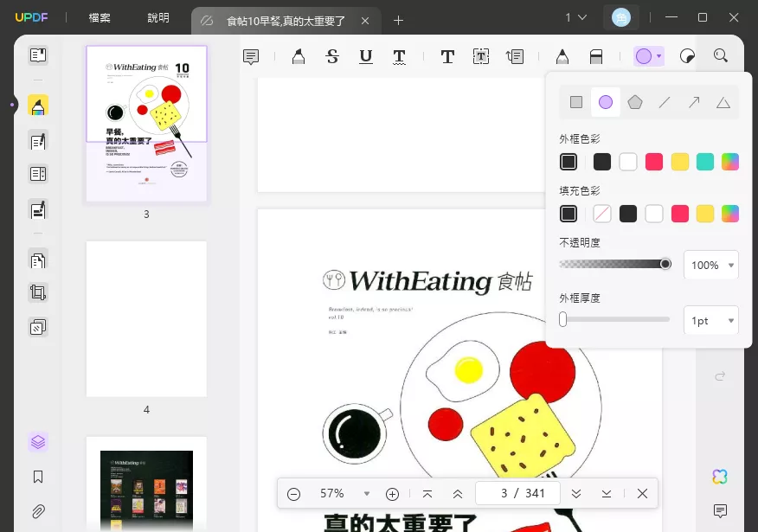Screen dimensions: 758x532
Task: Close the 食帖10早餐 document tab
Action: point(365,21)
